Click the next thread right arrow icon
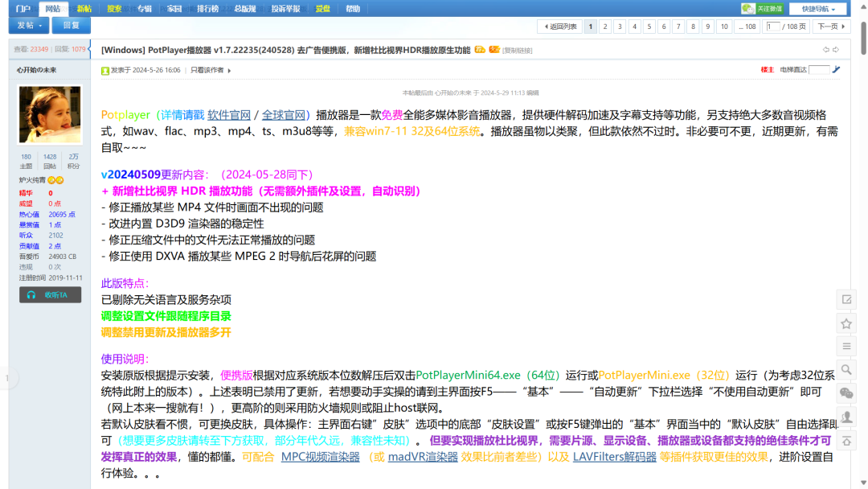The width and height of the screenshot is (868, 489). tap(836, 50)
